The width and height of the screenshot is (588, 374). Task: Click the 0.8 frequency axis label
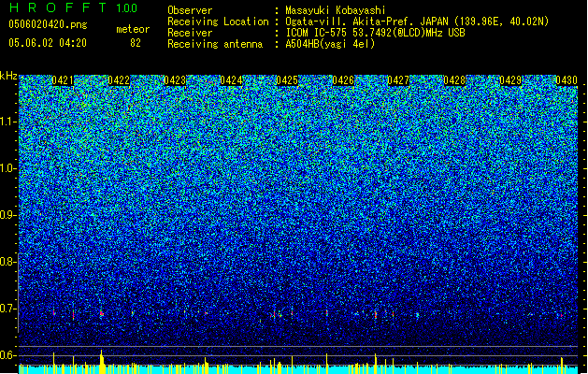(x=8, y=262)
